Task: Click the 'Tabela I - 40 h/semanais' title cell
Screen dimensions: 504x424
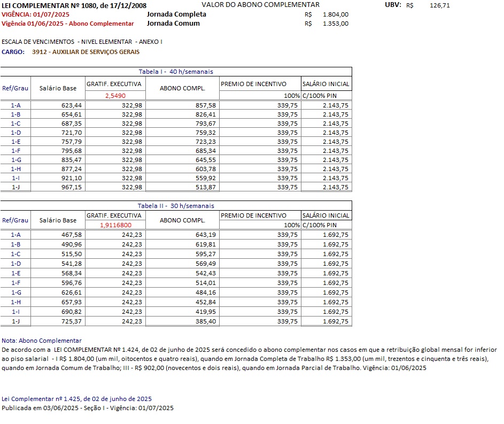Action: (176, 72)
